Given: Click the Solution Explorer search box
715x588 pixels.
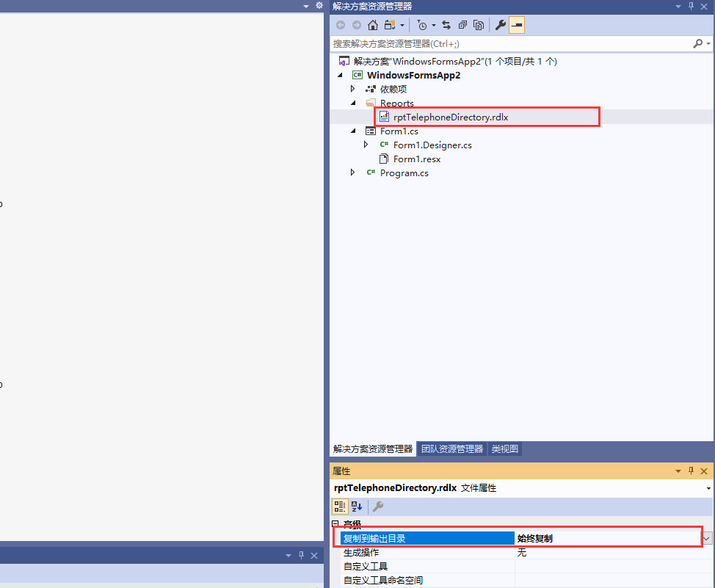Looking at the screenshot, I should click(x=511, y=44).
